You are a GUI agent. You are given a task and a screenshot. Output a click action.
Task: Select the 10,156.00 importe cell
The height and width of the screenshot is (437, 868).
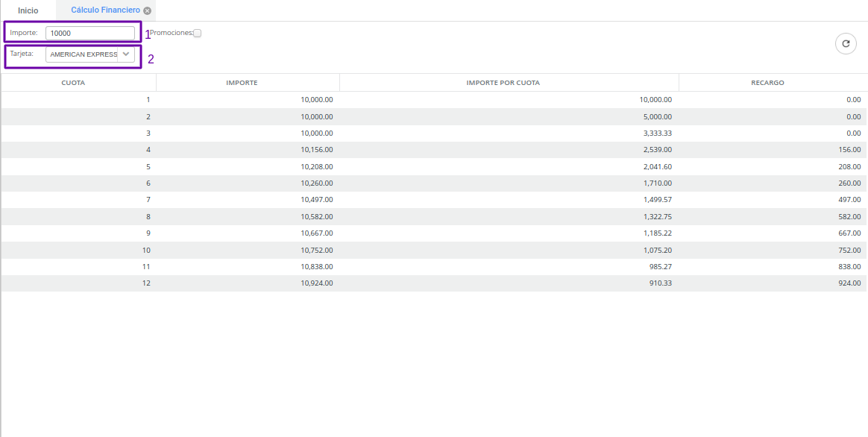point(248,150)
